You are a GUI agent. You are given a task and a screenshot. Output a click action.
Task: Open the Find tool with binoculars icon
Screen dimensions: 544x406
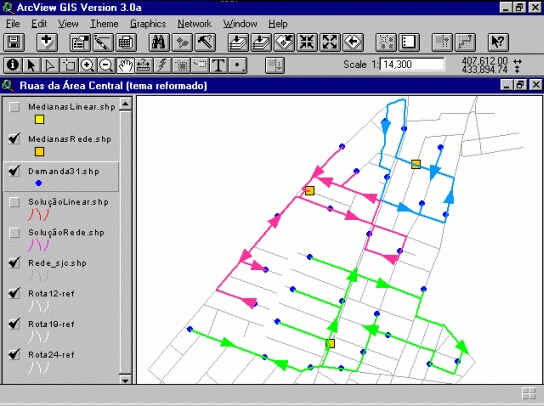[159, 42]
